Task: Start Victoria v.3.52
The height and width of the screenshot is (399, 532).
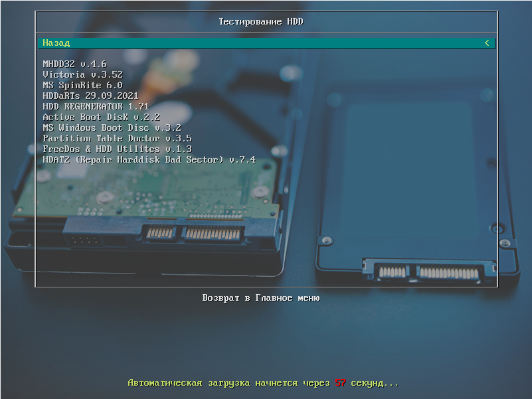Action: coord(82,74)
